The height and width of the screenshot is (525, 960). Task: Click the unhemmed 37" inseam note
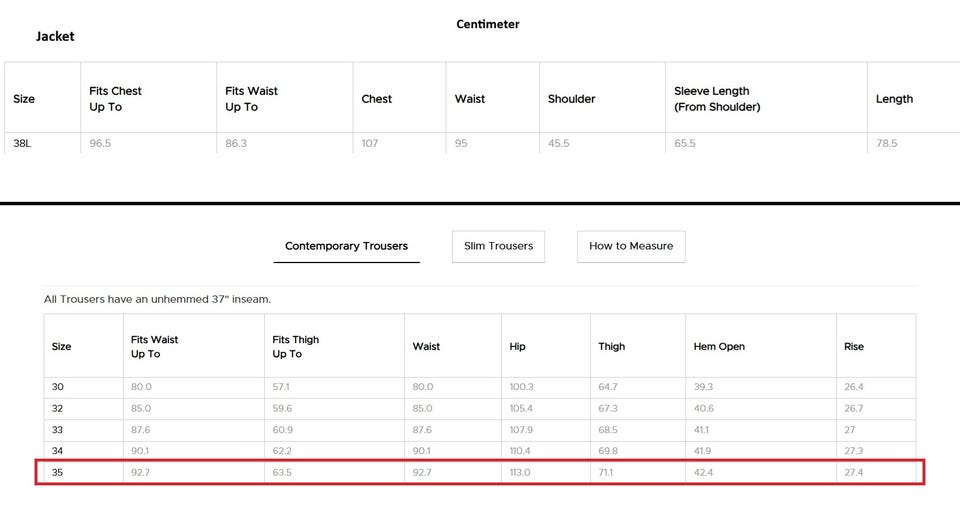click(x=157, y=299)
